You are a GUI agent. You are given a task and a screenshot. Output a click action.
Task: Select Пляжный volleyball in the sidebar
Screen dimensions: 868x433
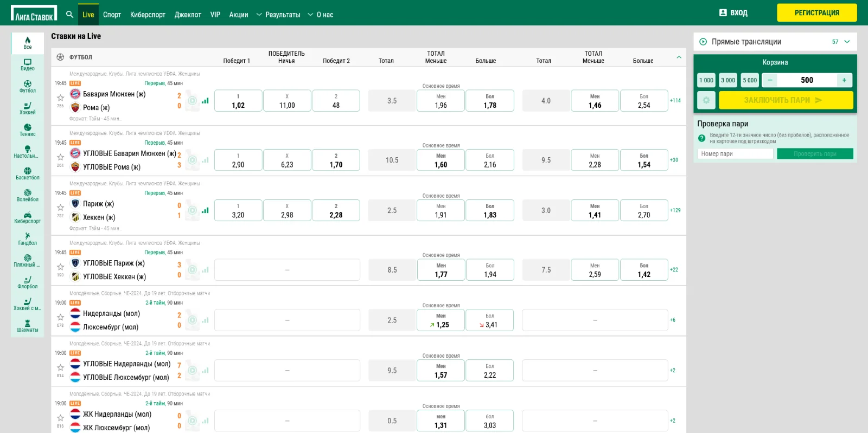click(x=28, y=261)
